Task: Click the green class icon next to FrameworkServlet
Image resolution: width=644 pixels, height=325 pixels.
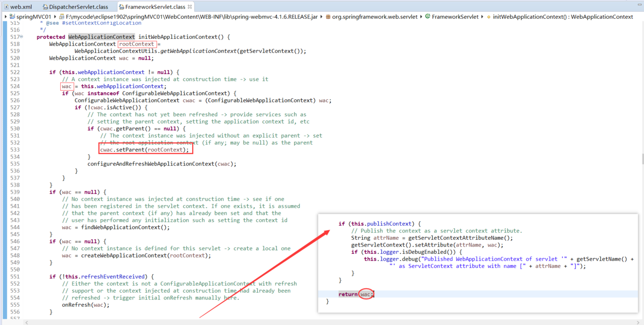Action: point(428,17)
